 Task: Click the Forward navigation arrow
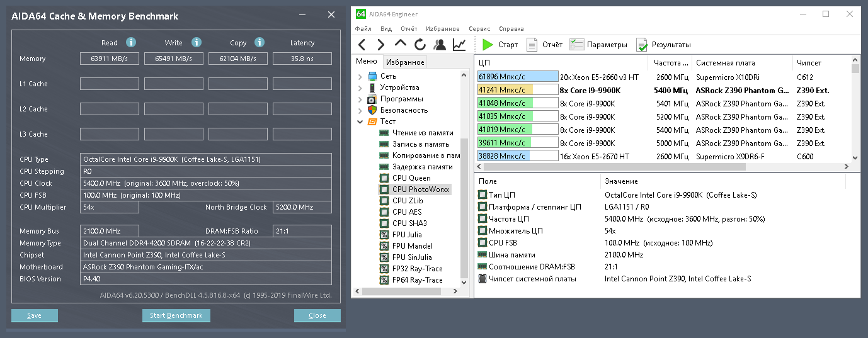381,45
